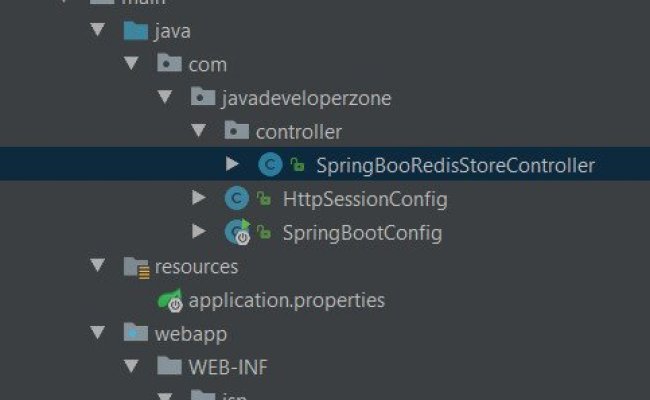Collapse the controller package arrow
Viewport: 650px width, 400px height.
tap(199, 131)
